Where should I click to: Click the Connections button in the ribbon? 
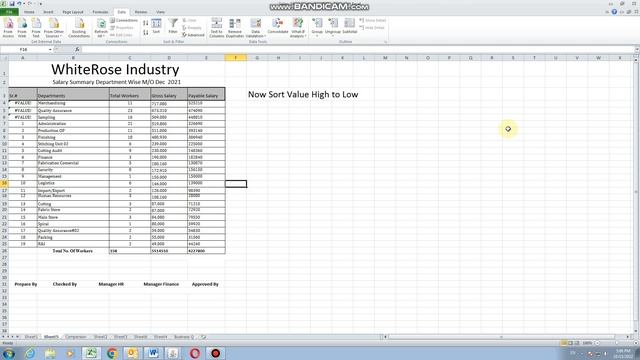(x=124, y=20)
